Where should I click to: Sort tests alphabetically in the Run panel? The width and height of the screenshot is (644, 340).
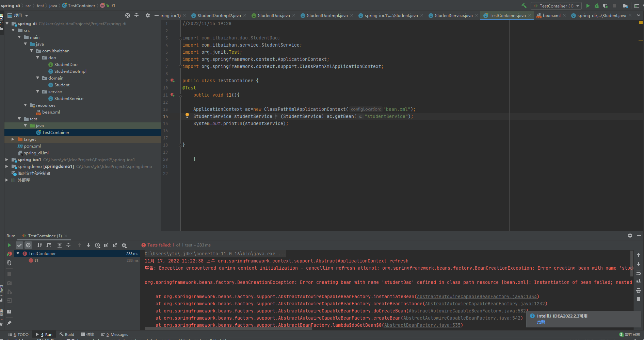39,245
